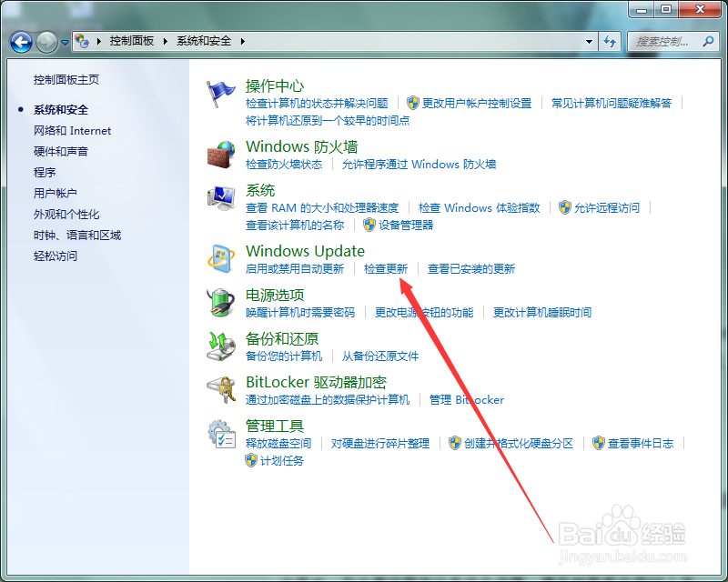
Task: Open 释放磁盘空间 link
Action: (278, 444)
